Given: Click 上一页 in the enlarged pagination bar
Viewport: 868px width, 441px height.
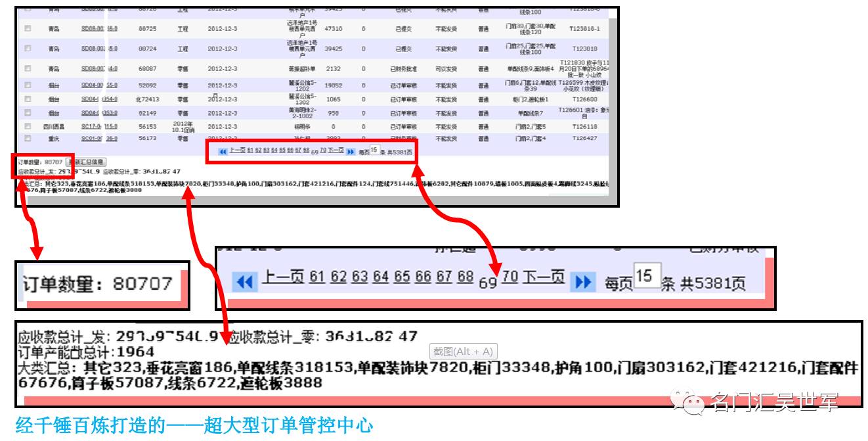Looking at the screenshot, I should pyautogui.click(x=283, y=277).
